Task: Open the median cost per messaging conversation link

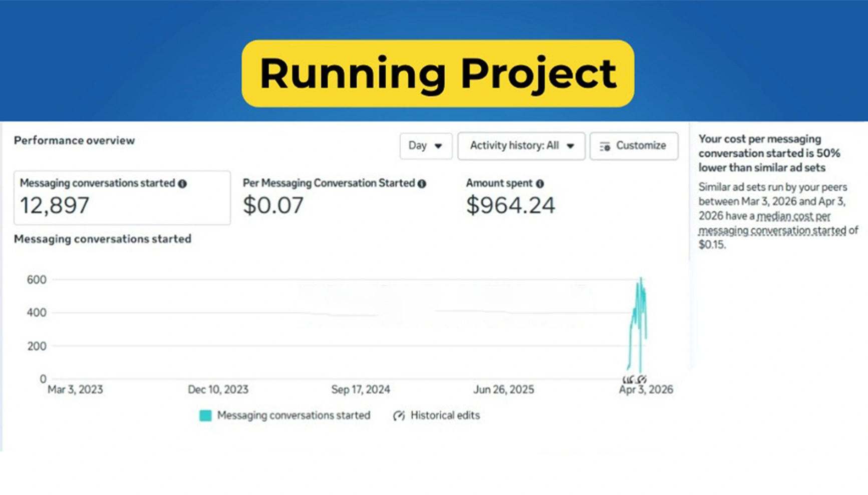Action: [772, 223]
